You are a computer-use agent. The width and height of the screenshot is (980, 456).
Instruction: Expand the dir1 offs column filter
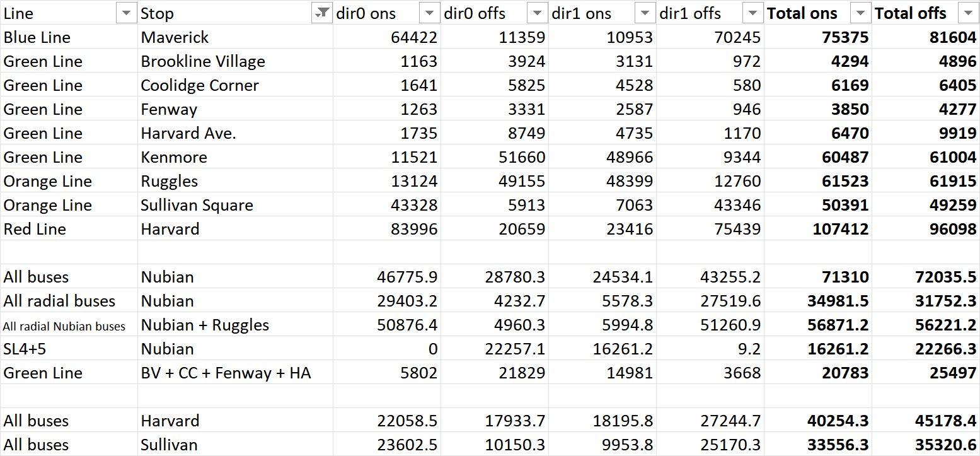point(753,13)
